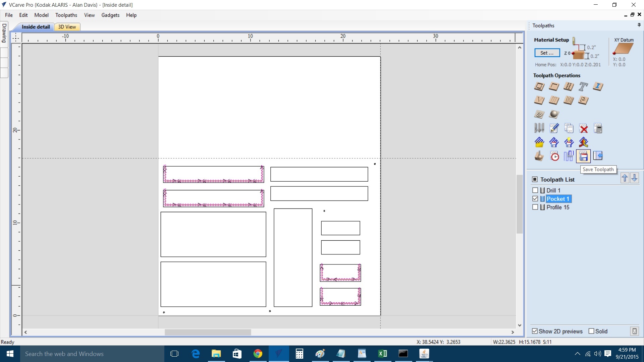Image resolution: width=644 pixels, height=362 pixels.
Task: Click the Edit toolpath pencil icon
Action: (x=554, y=128)
